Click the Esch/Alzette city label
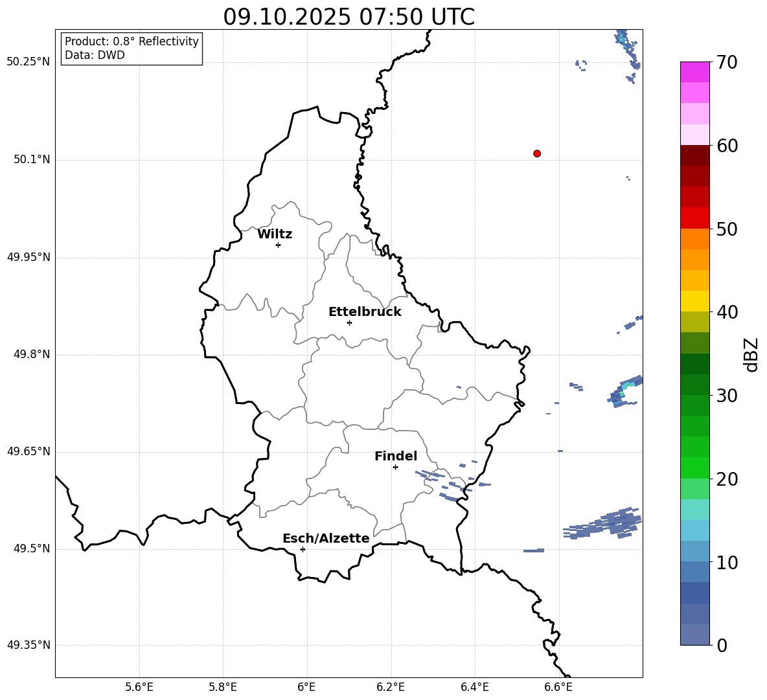767x700 pixels. 326,538
